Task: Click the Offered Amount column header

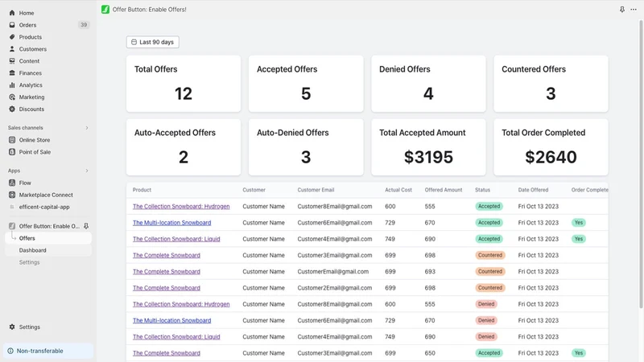Action: tap(444, 190)
